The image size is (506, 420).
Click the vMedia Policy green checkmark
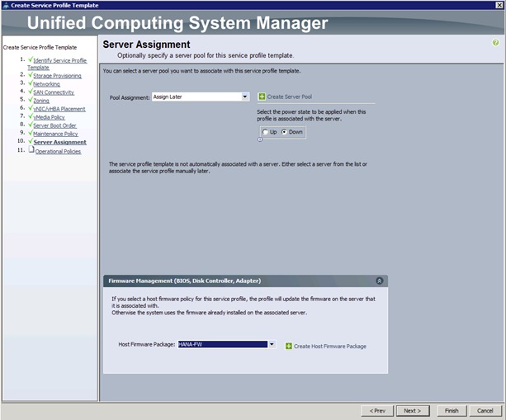(31, 116)
